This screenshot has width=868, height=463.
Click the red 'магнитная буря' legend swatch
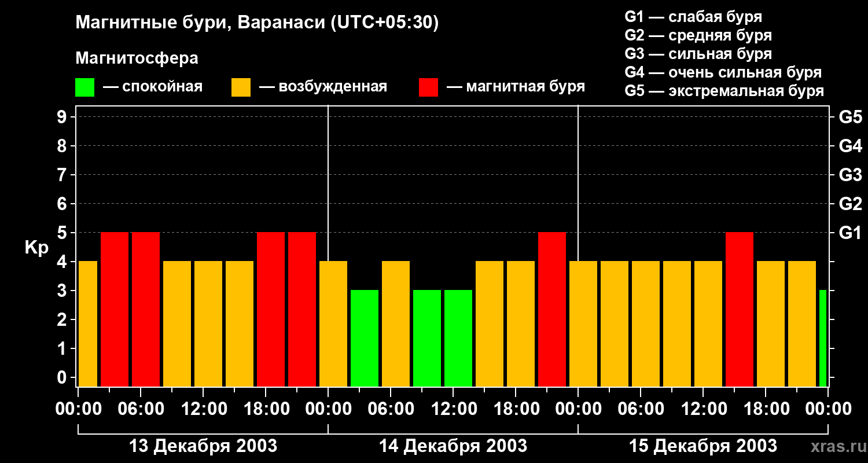coord(428,87)
